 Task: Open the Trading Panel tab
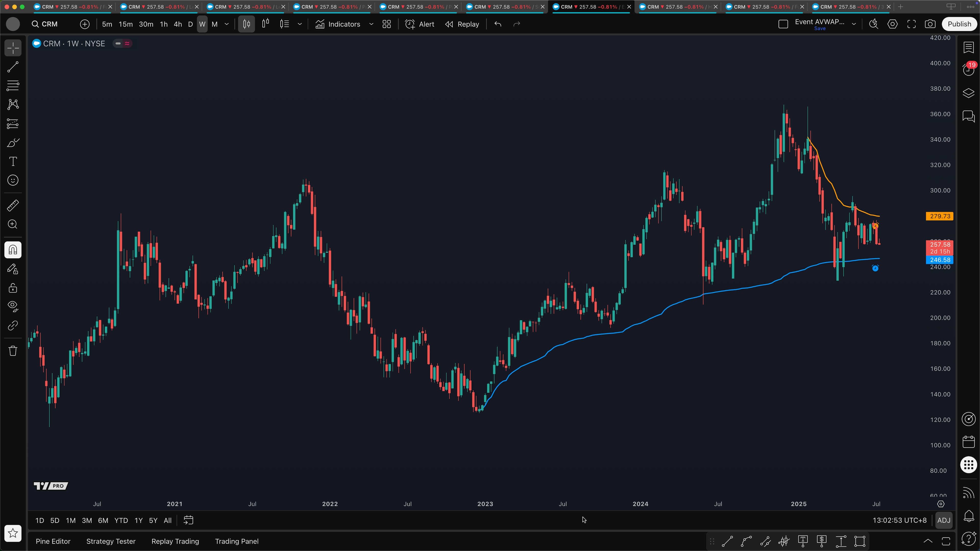coord(237,542)
